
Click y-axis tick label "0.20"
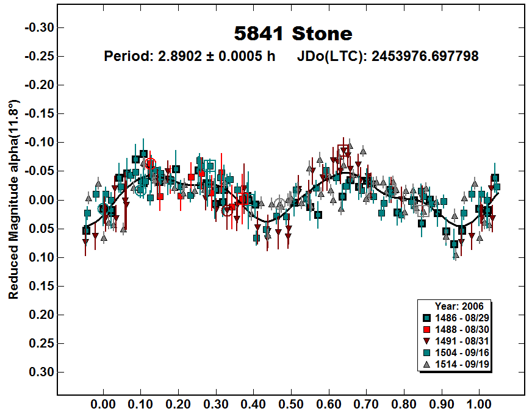point(41,315)
